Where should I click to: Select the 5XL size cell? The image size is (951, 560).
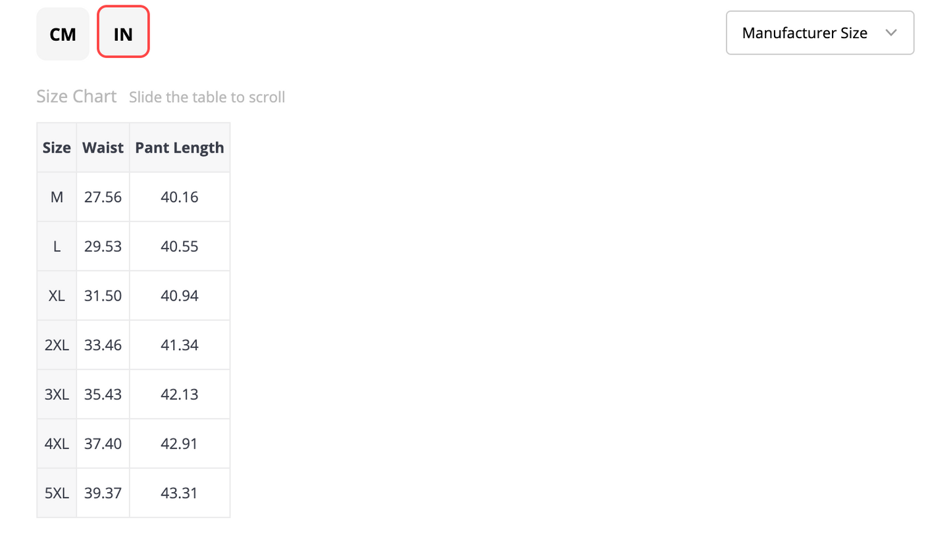[57, 493]
